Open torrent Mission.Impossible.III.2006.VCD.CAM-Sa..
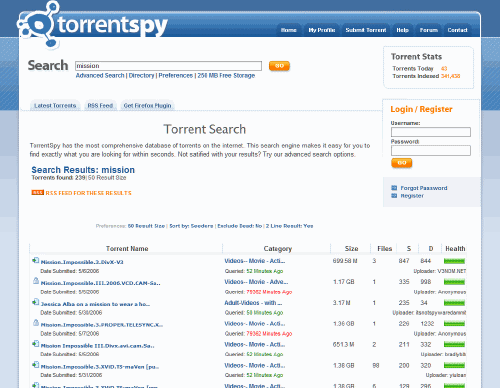The height and width of the screenshot is (388, 500). click(100, 283)
